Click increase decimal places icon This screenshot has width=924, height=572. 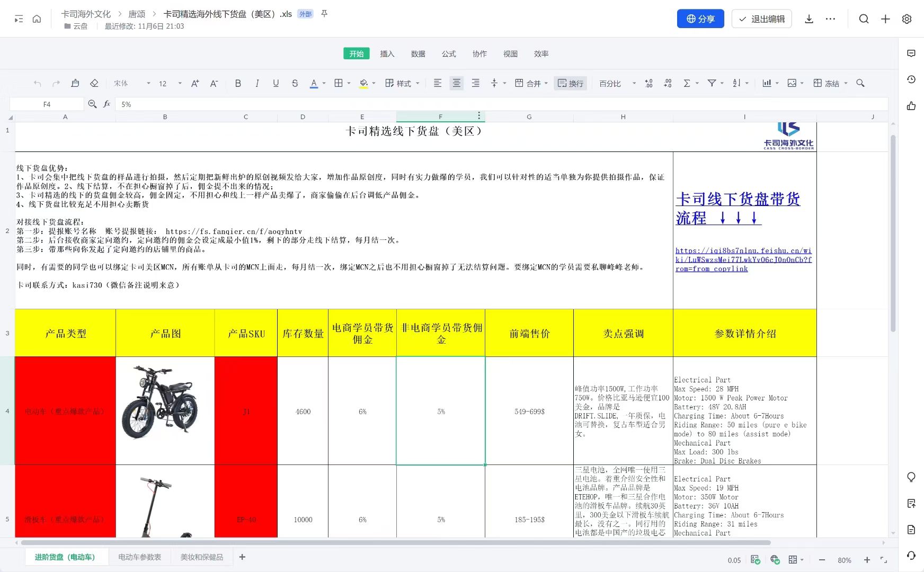[649, 83]
